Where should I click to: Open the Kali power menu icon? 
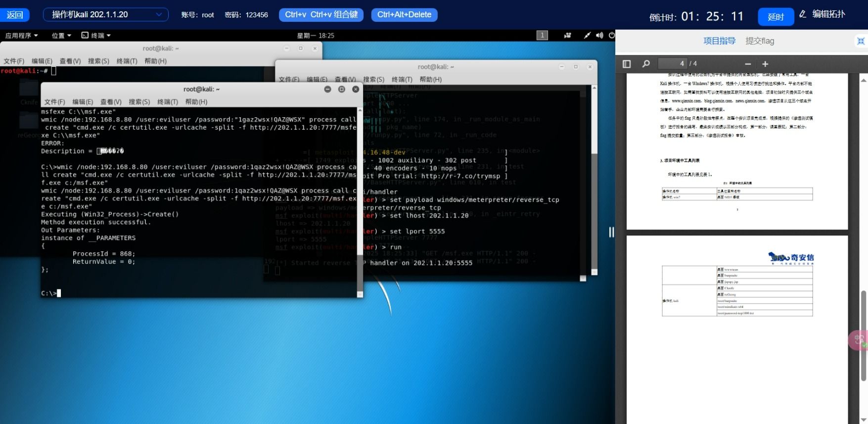pyautogui.click(x=612, y=35)
